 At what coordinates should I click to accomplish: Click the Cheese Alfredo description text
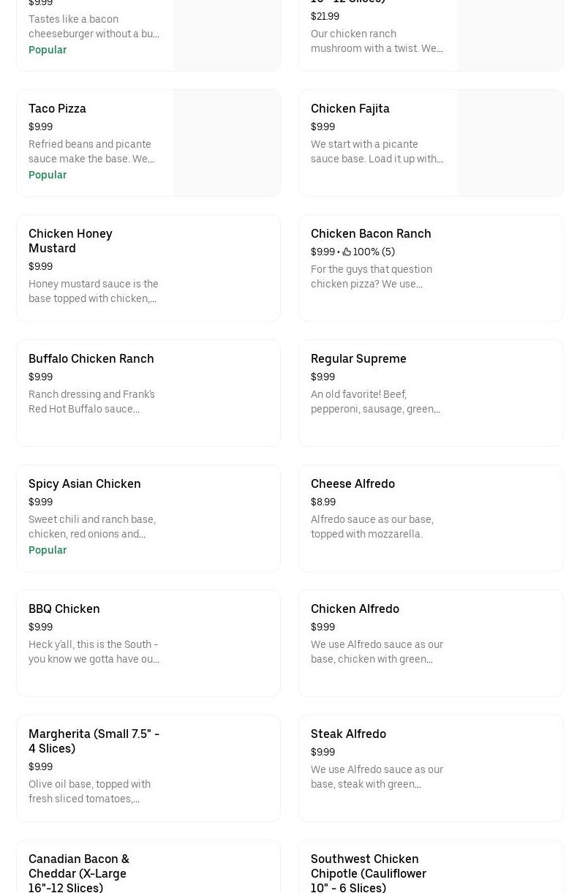pos(372,527)
